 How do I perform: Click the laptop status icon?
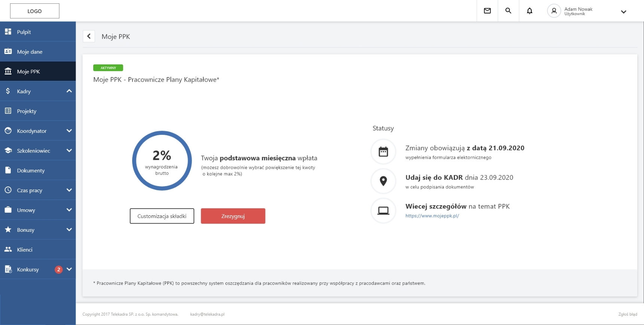pyautogui.click(x=383, y=210)
